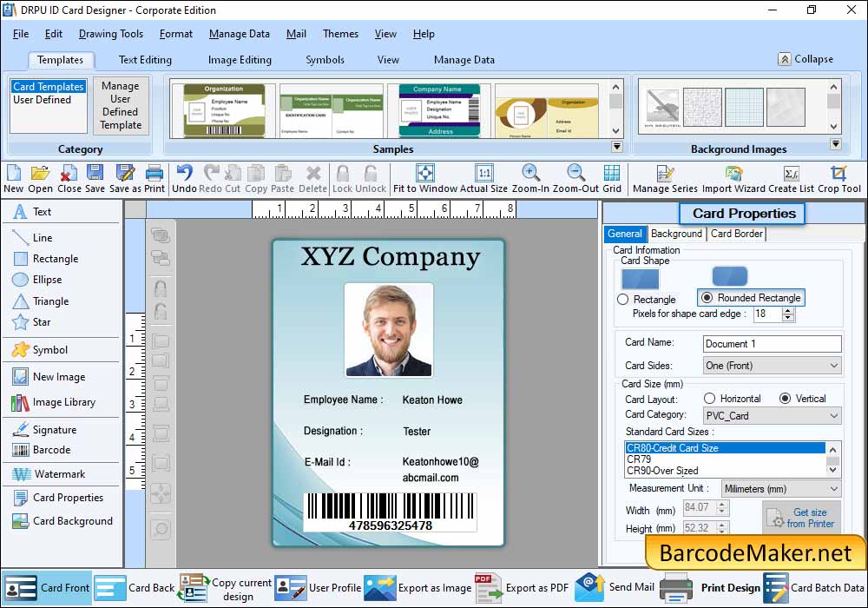Viewport: 868px width, 608px height.
Task: Open the Drawing Tools menu
Action: click(111, 34)
